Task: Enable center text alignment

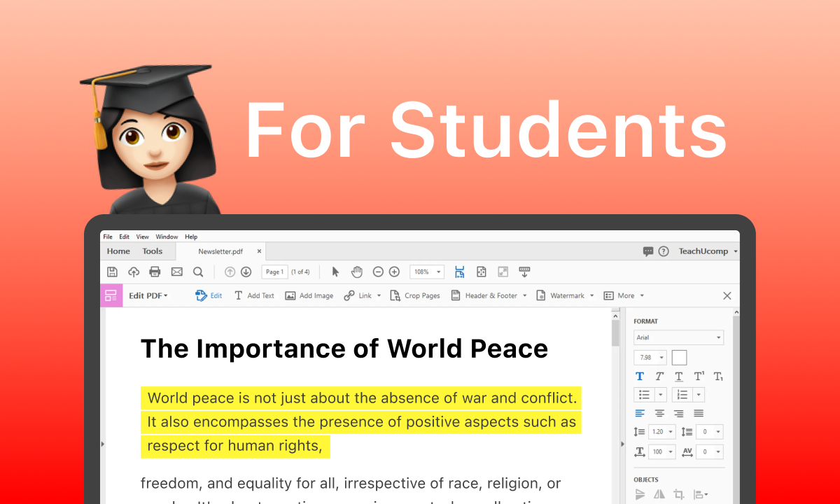Action: (659, 413)
